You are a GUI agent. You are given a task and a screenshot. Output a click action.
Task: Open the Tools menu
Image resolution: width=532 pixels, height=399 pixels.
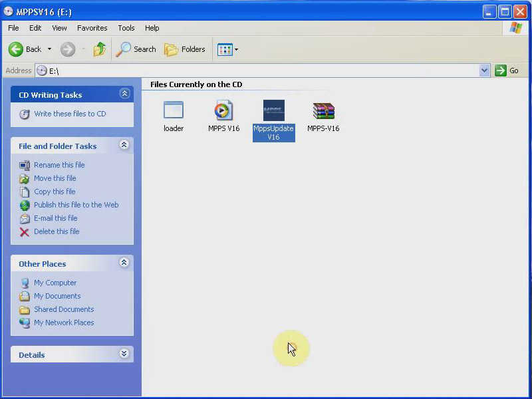126,28
